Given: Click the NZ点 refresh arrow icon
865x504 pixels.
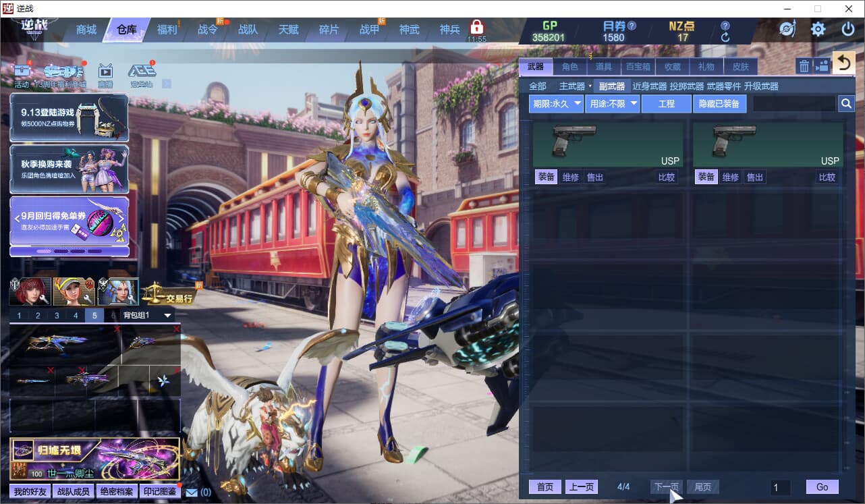Looking at the screenshot, I should coord(725,38).
